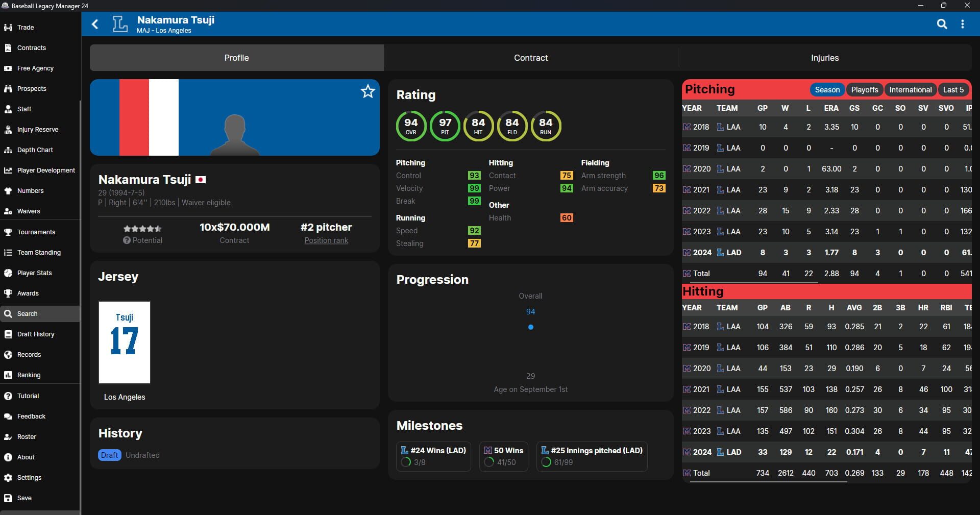Open the Injuries tab
The width and height of the screenshot is (980, 515).
coord(824,58)
